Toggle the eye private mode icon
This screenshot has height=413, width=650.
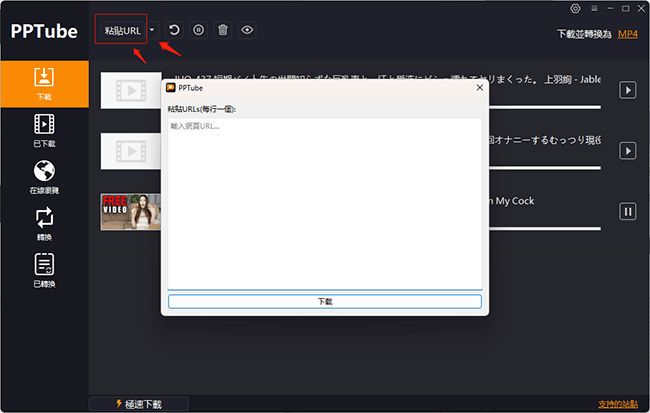pyautogui.click(x=247, y=30)
